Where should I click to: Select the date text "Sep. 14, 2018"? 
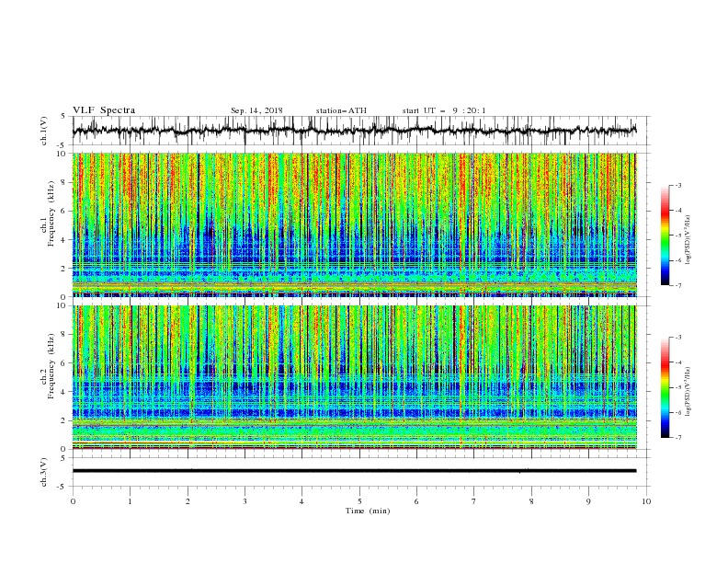(x=256, y=110)
